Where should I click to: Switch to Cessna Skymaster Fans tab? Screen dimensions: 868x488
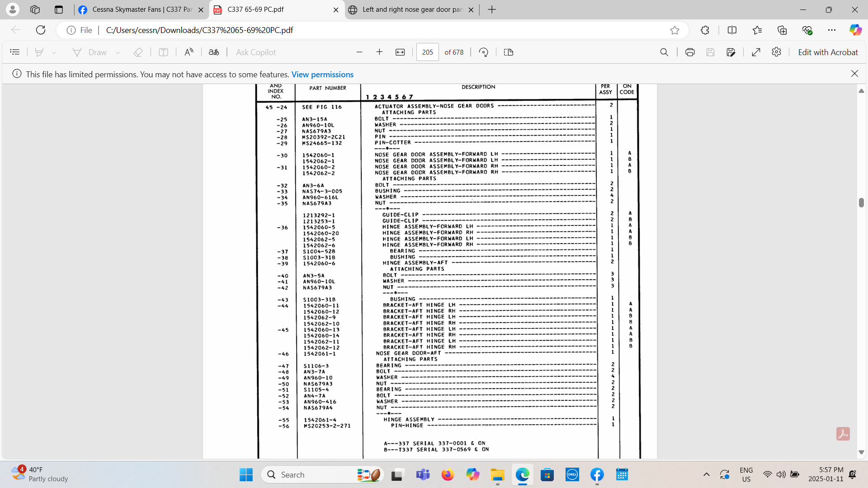[141, 9]
